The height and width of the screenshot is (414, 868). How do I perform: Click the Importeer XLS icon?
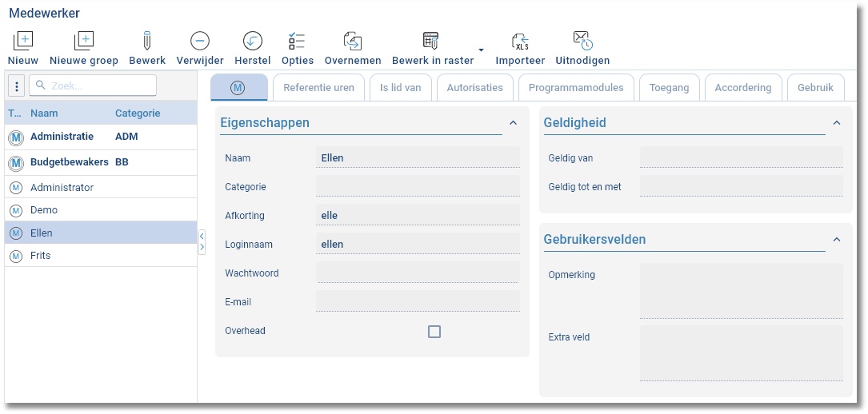pyautogui.click(x=520, y=41)
